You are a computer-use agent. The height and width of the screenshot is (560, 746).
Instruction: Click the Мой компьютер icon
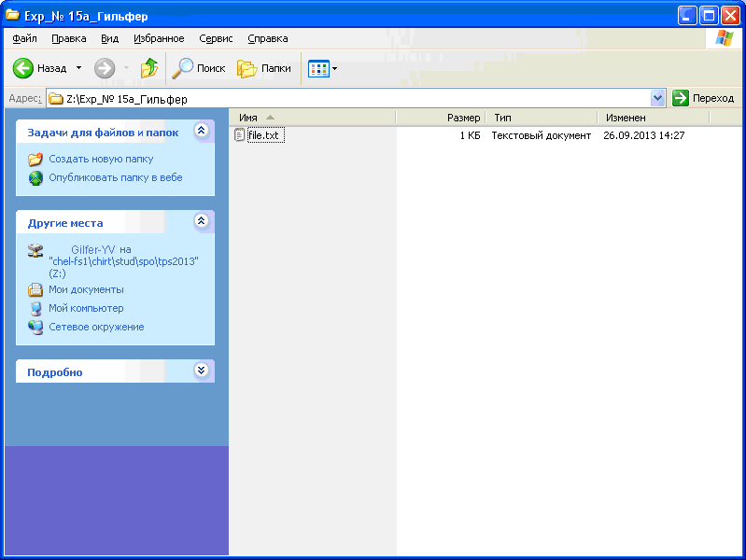35,309
